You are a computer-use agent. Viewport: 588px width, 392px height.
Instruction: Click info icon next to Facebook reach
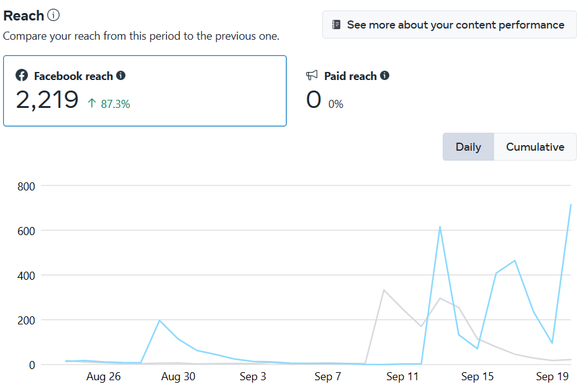click(121, 76)
